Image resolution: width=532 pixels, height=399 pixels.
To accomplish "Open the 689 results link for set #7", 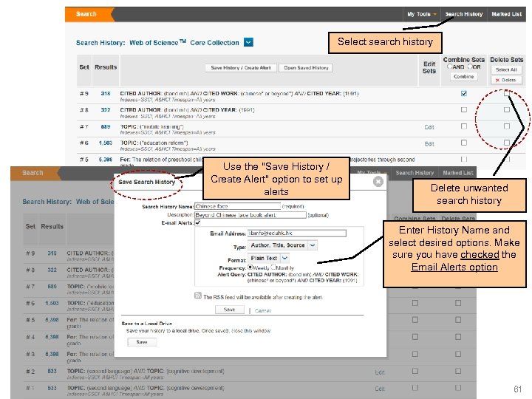I will point(106,126).
